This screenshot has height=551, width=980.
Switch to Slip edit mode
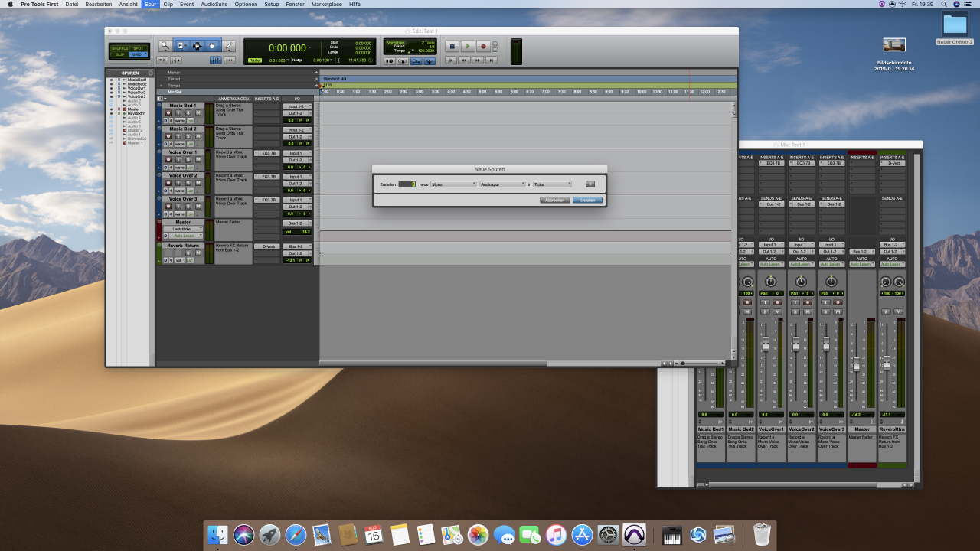[x=119, y=54]
